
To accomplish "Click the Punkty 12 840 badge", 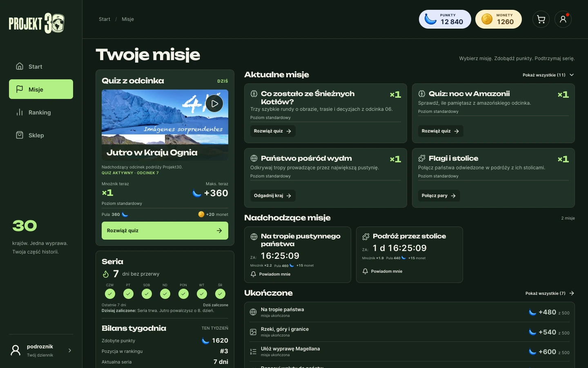I will click(445, 19).
